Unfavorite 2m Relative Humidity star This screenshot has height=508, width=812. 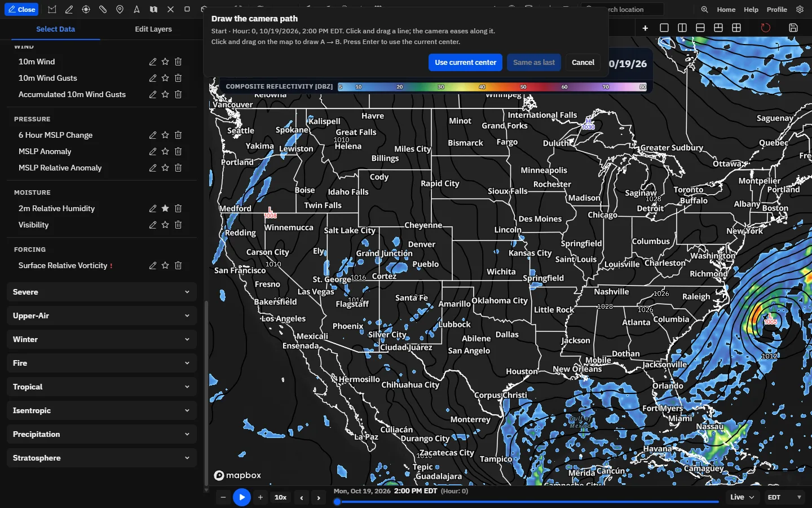pyautogui.click(x=165, y=208)
